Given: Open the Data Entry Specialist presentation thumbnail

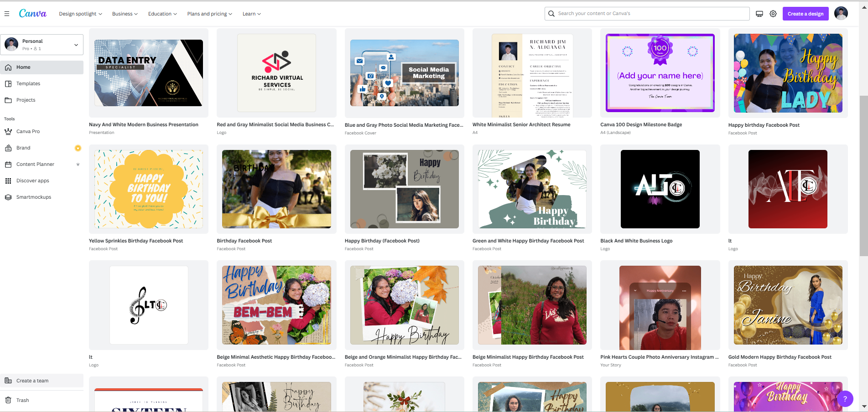Looking at the screenshot, I should point(149,73).
